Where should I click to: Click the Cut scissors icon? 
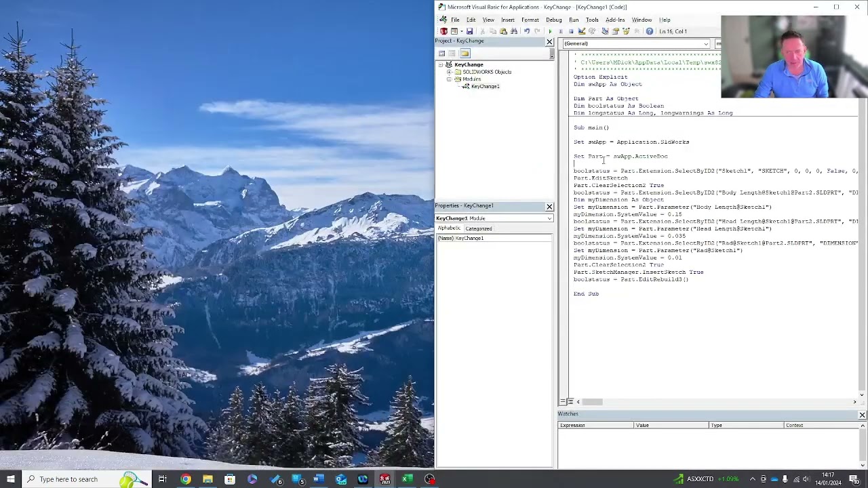click(x=483, y=31)
